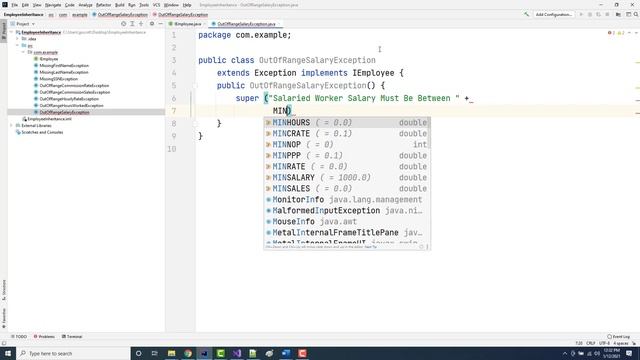The image size is (640, 360).
Task: Click the Build Project hammer icon
Action: pos(526,14)
